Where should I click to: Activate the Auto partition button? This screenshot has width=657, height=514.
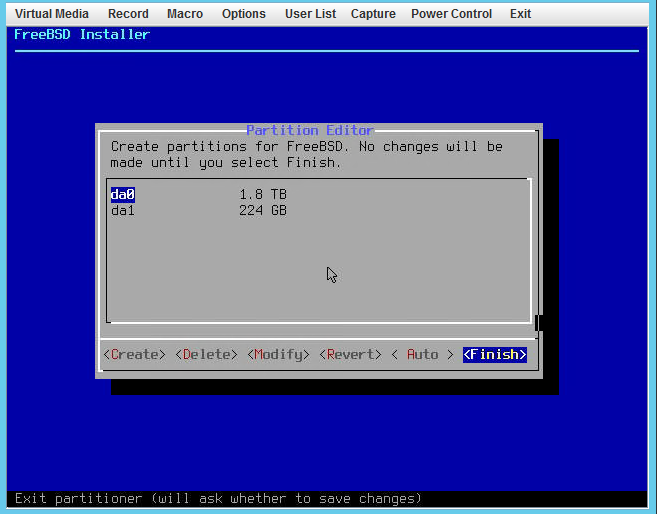coord(422,354)
